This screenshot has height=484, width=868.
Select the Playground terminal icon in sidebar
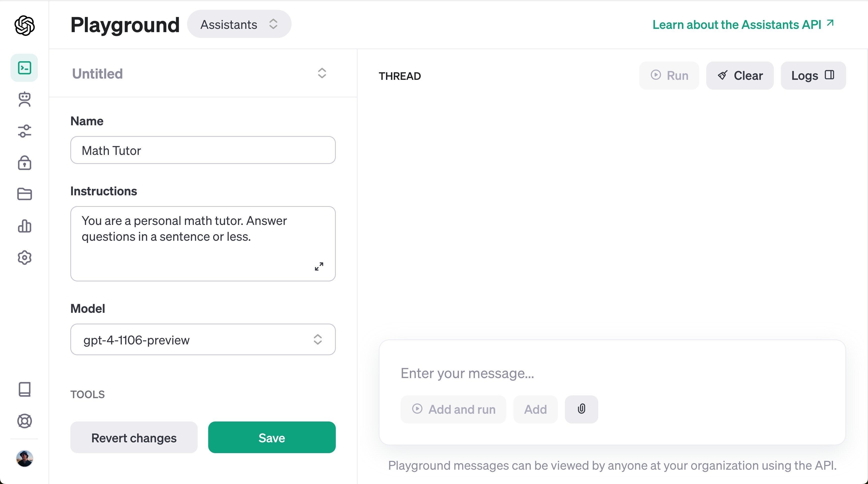24,67
